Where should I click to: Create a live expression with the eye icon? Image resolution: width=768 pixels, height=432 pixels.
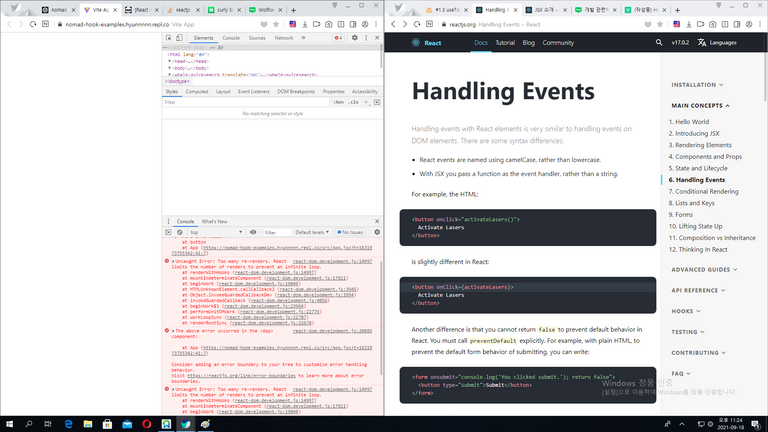tap(253, 232)
